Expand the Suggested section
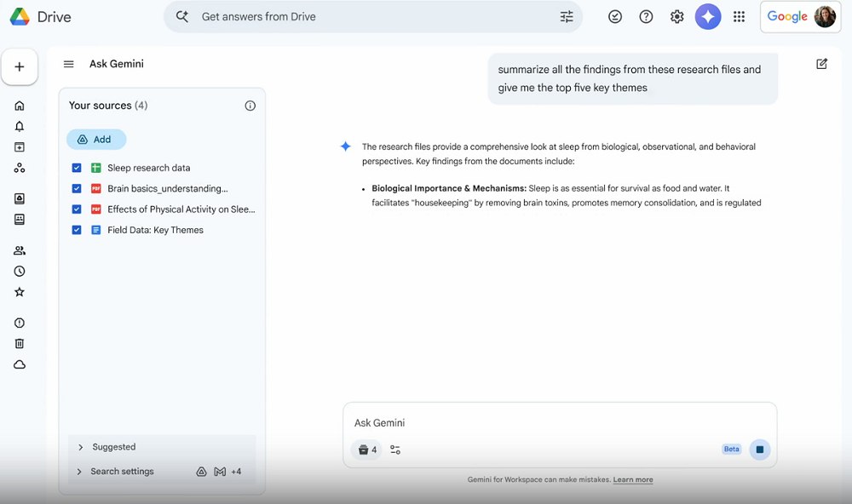This screenshot has height=504, width=852. pos(78,446)
